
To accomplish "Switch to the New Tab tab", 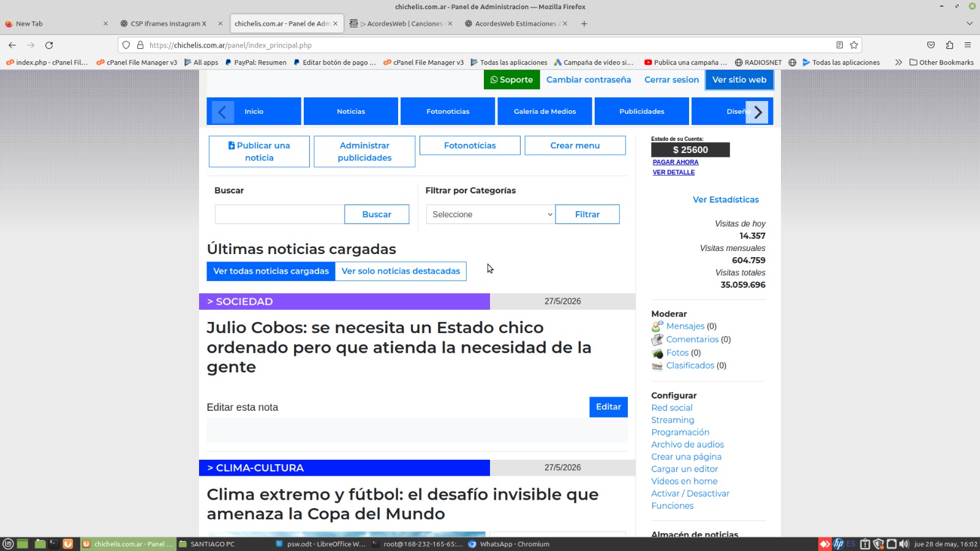I will (x=56, y=24).
